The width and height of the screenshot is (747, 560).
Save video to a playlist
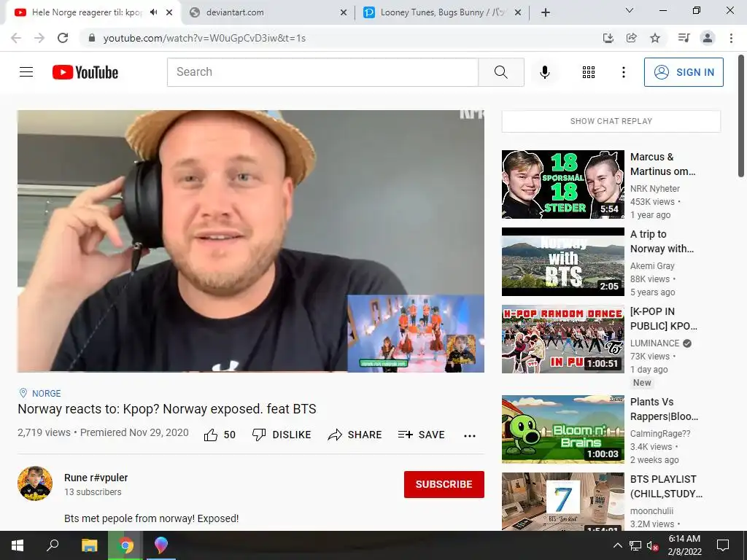[422, 435]
